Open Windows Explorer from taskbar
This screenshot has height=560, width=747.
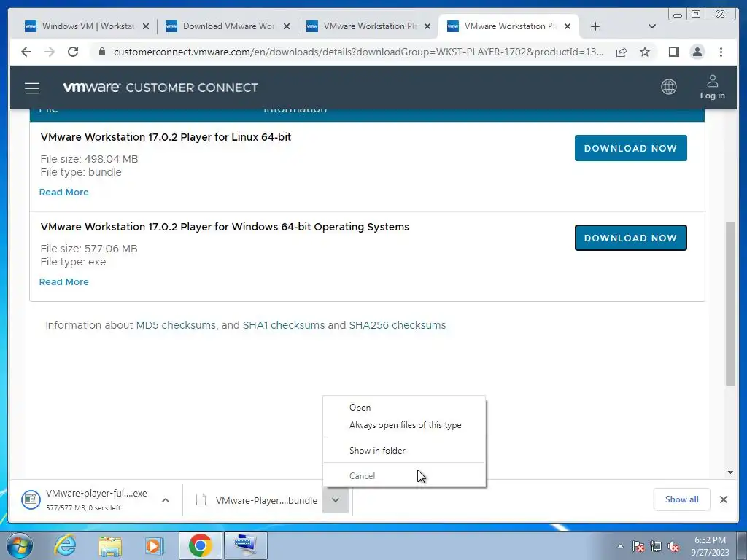click(110, 545)
